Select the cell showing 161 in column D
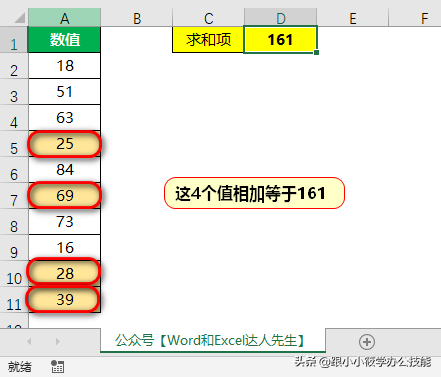 pyautogui.click(x=280, y=40)
